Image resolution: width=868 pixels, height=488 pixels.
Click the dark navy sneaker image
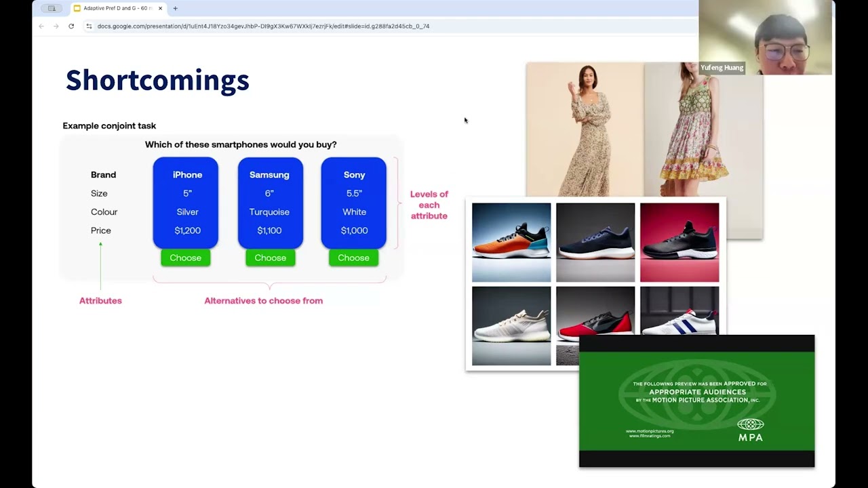pyautogui.click(x=595, y=242)
